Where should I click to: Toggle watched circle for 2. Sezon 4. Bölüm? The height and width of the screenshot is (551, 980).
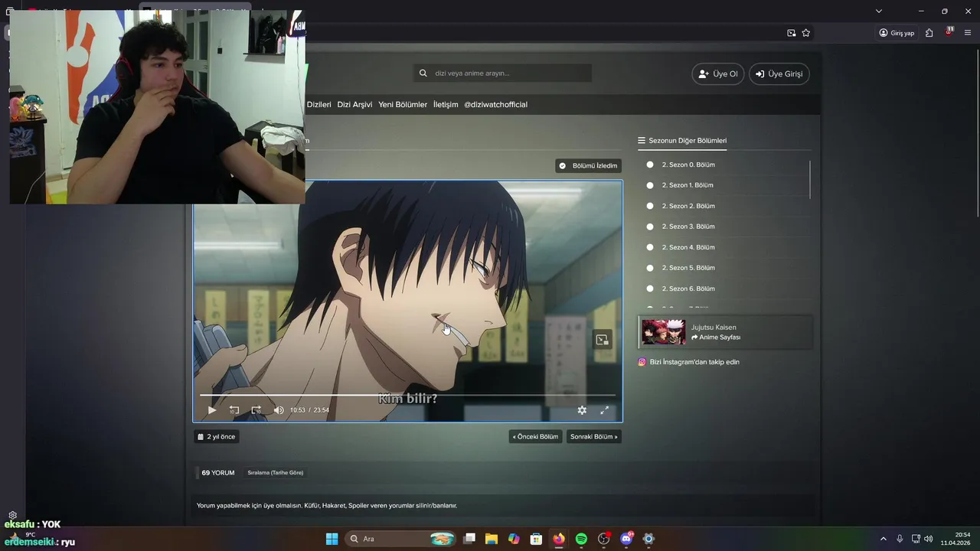click(x=650, y=247)
